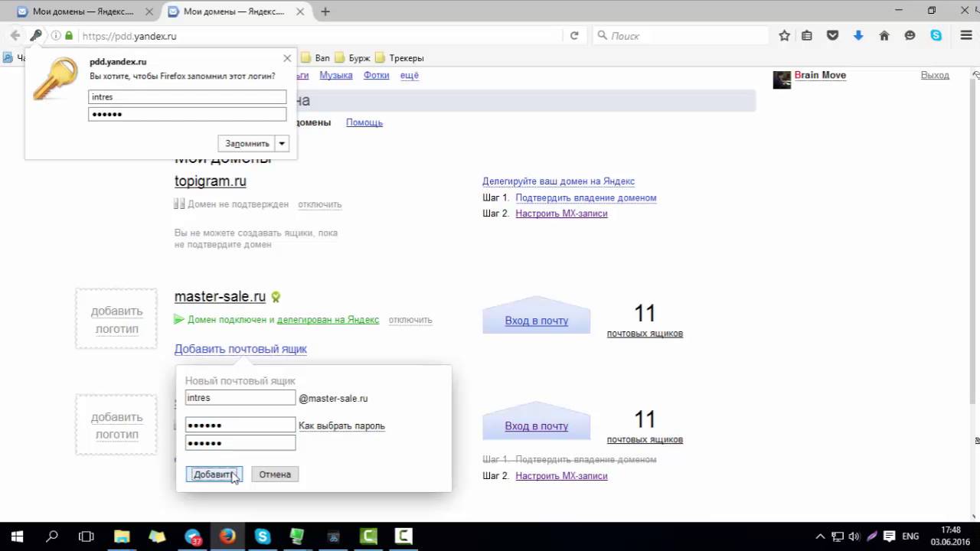
Task: Open the downloads arrow icon
Action: 858,35
